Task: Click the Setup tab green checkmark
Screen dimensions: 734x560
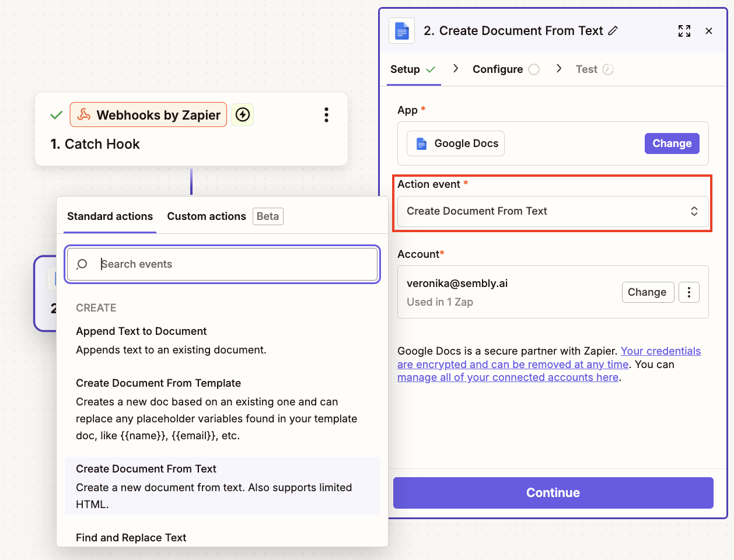Action: [431, 69]
